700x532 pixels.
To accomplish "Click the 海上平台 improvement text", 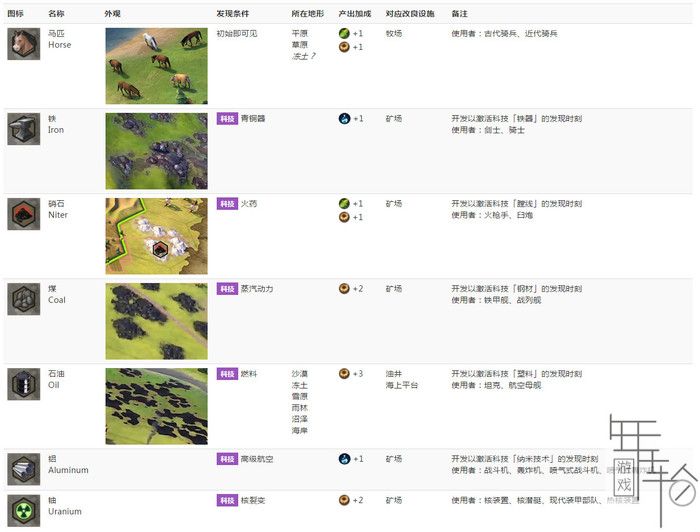I will 402,385.
